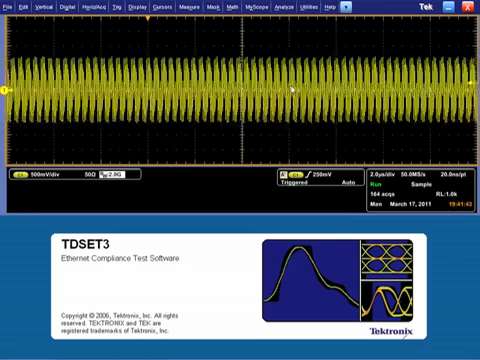The image size is (480, 360).
Task: Click the 2.0G bandwidth indicator
Action: click(x=112, y=174)
